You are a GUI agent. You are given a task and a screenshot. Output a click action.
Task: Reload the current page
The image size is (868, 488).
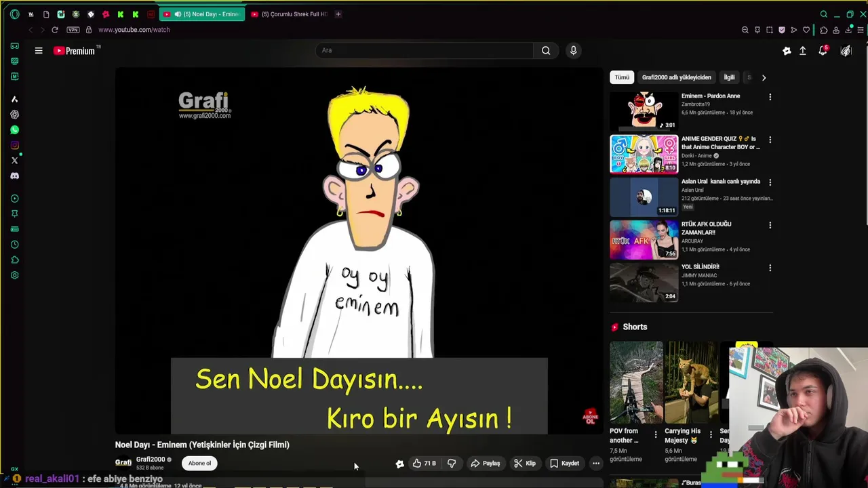tap(55, 30)
